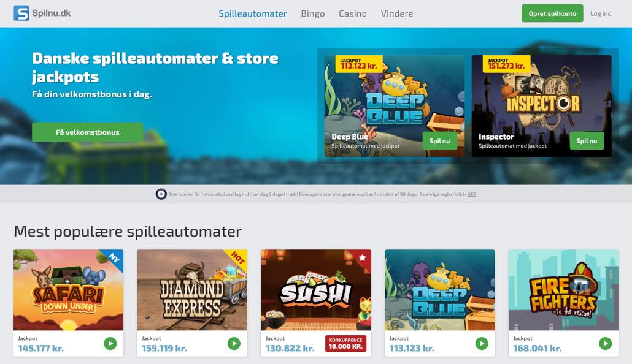This screenshot has height=364, width=632.
Task: Open the HER terms link
Action: pyautogui.click(x=472, y=194)
